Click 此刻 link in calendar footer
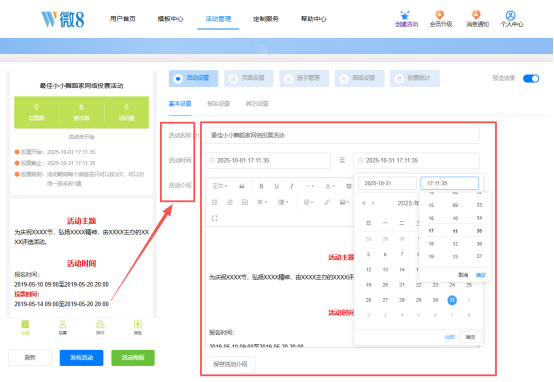Screen dimensions: 554x382 tap(450, 337)
